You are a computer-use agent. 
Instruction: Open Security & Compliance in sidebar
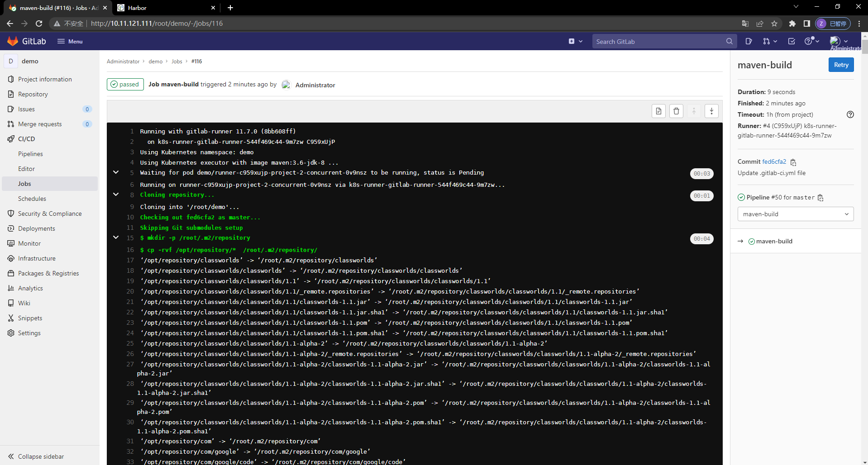50,214
